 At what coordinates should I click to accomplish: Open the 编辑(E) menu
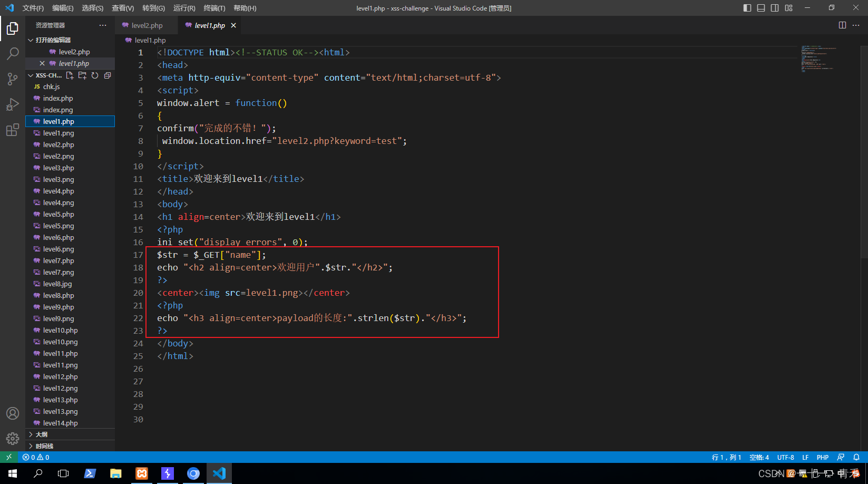pyautogui.click(x=63, y=8)
